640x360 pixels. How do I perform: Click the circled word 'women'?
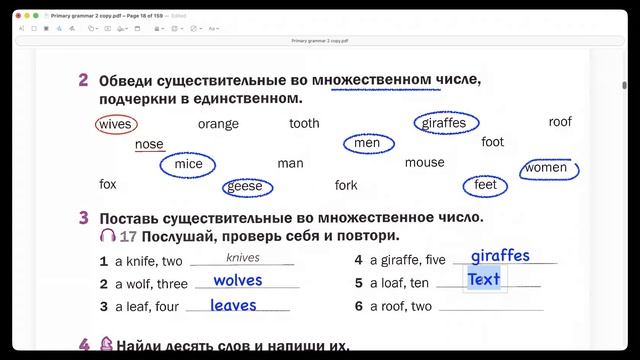click(549, 169)
